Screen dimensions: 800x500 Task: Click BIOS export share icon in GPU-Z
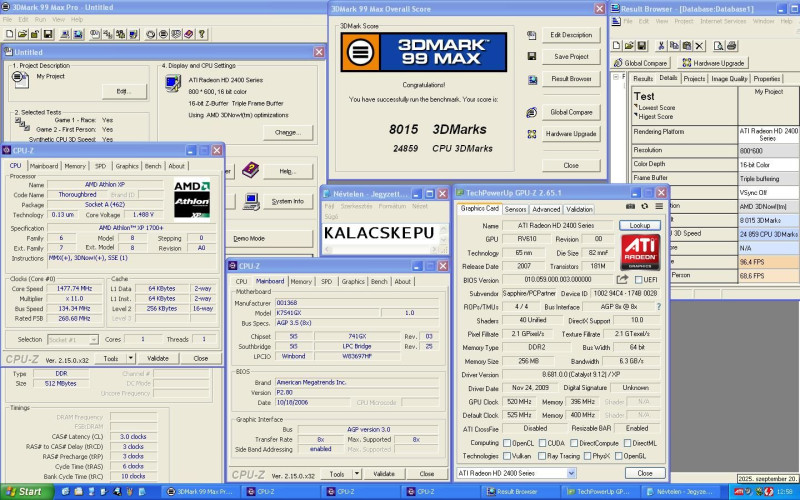coord(622,280)
